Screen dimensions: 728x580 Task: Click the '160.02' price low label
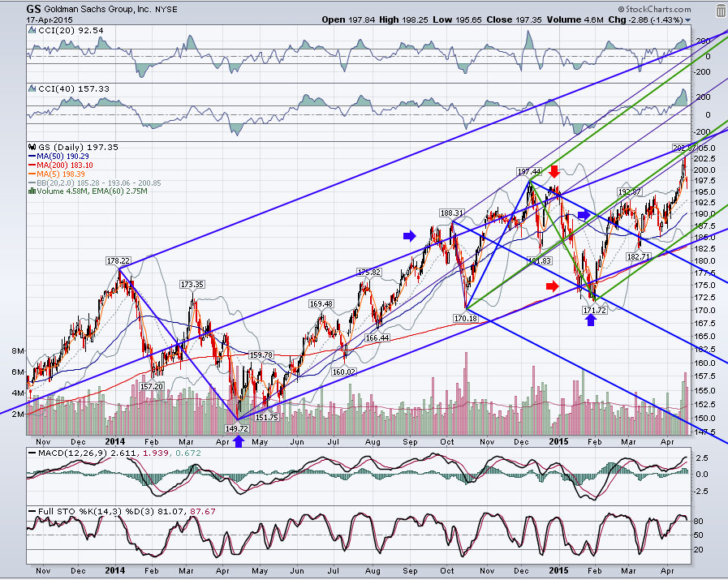tap(343, 372)
